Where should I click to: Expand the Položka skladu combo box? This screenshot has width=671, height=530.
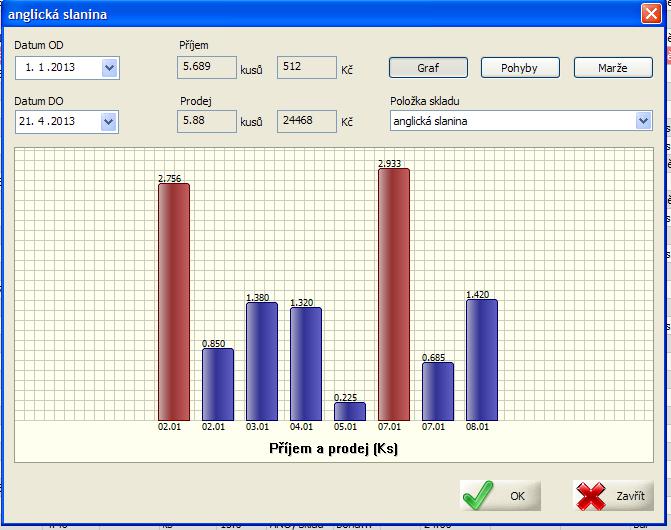click(643, 121)
